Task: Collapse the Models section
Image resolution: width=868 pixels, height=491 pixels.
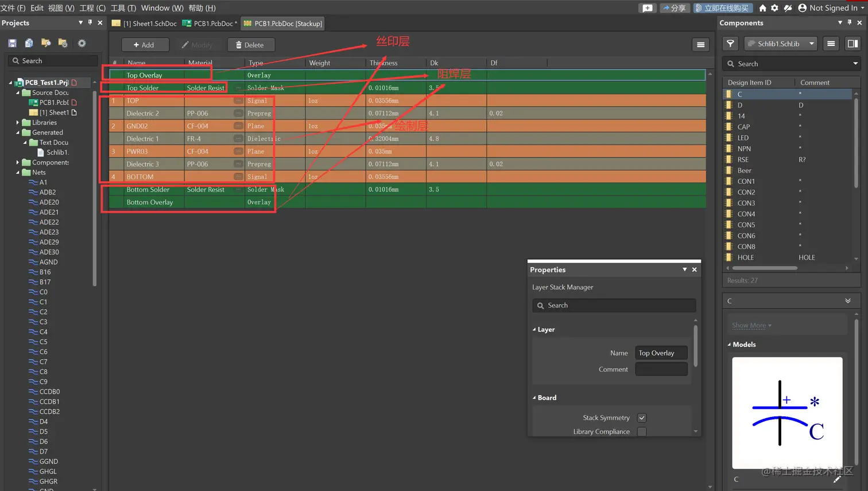Action: (730, 345)
